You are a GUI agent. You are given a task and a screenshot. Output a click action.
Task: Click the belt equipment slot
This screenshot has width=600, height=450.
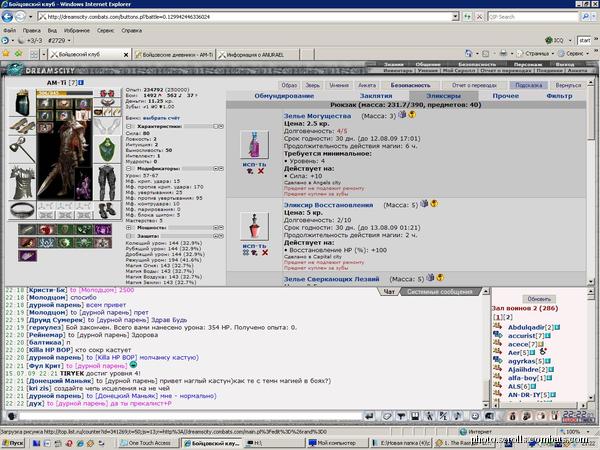22,210
